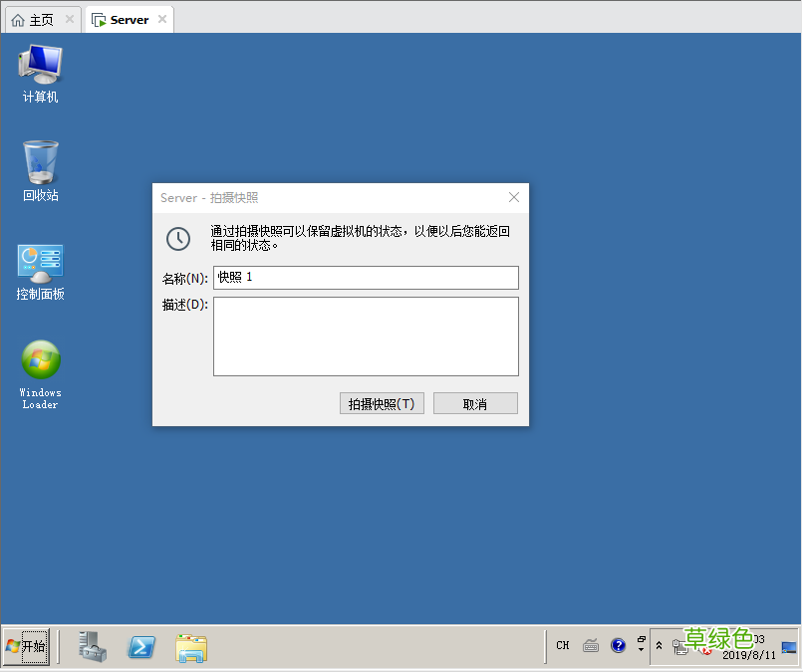
Task: Launch Windows Loader from the desktop
Action: pyautogui.click(x=40, y=361)
